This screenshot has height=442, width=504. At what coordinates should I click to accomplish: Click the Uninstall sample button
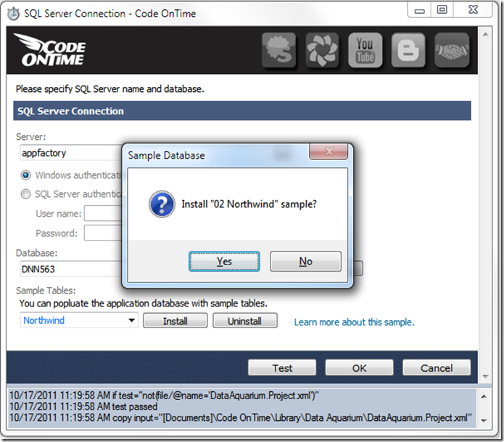(x=244, y=321)
